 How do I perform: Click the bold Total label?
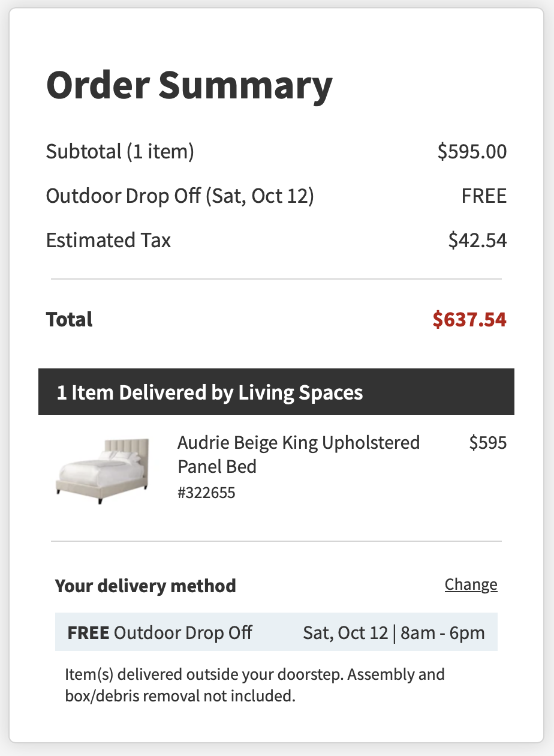pyautogui.click(x=70, y=319)
